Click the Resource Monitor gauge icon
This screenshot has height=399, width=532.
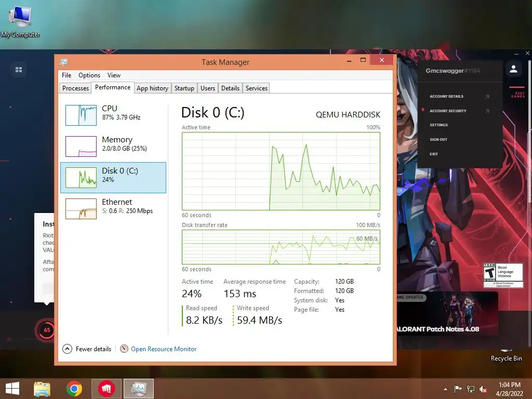(x=124, y=349)
